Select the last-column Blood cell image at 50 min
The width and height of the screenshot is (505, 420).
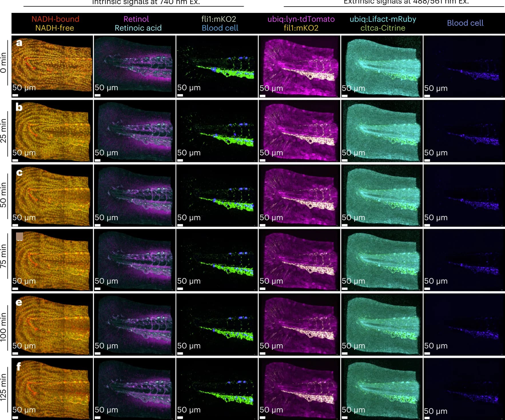pyautogui.click(x=464, y=196)
